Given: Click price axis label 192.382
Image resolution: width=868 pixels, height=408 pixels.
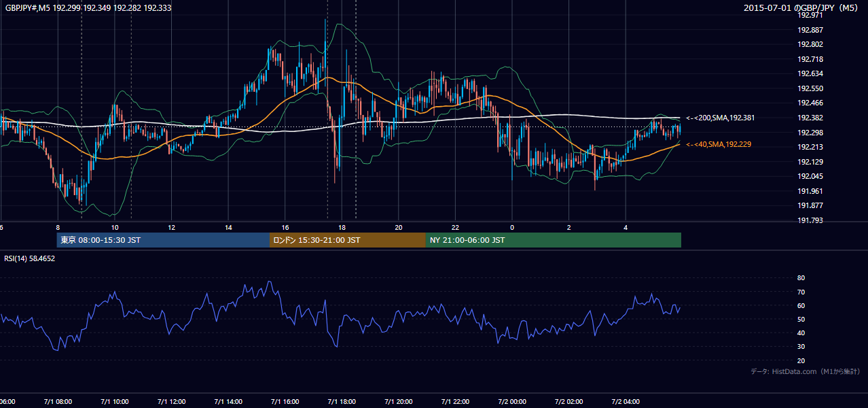Looking at the screenshot, I should (x=810, y=118).
